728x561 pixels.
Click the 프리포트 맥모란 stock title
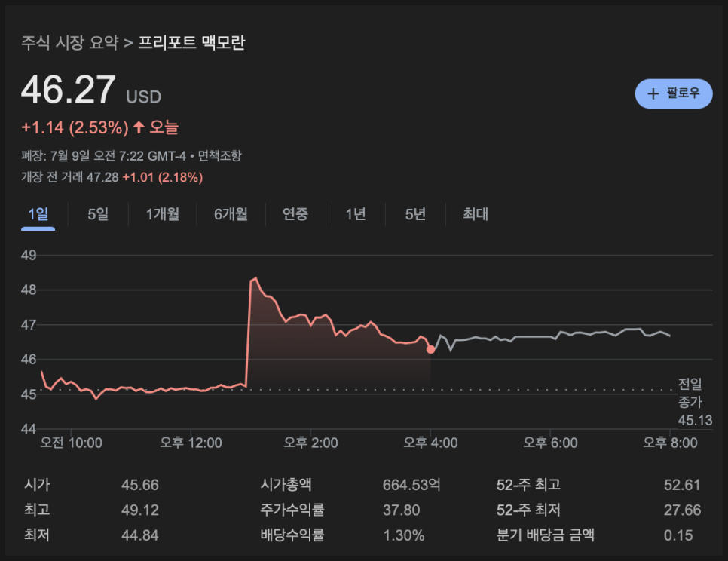(191, 43)
